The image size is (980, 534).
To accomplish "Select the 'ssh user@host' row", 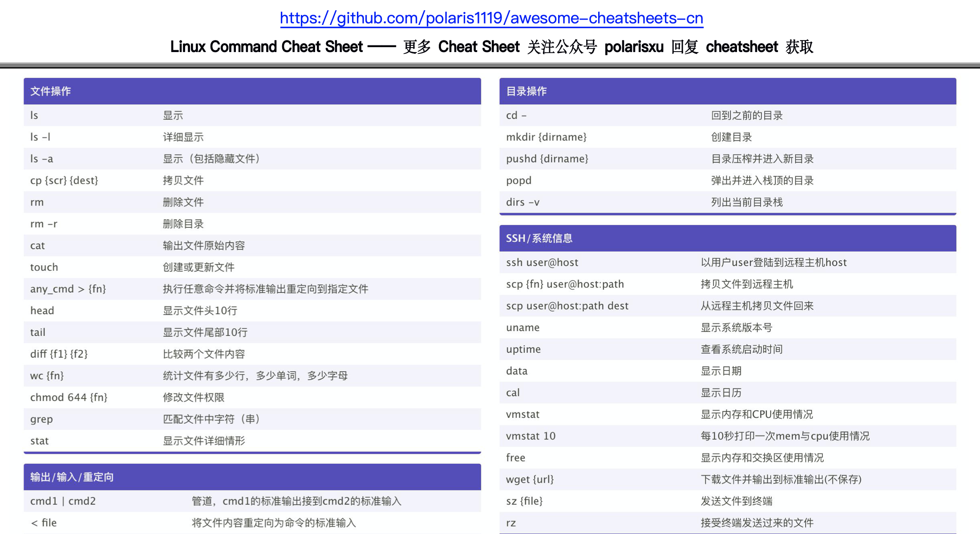I will pos(542,263).
